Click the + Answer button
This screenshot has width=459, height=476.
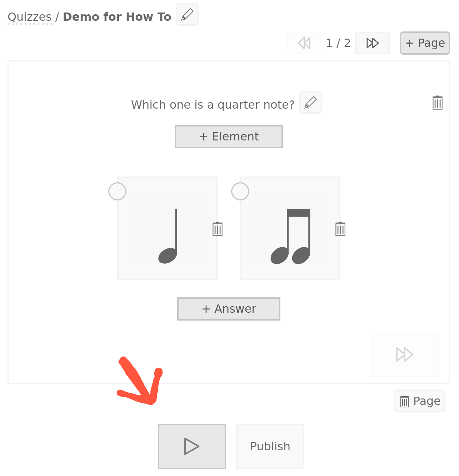[229, 309]
